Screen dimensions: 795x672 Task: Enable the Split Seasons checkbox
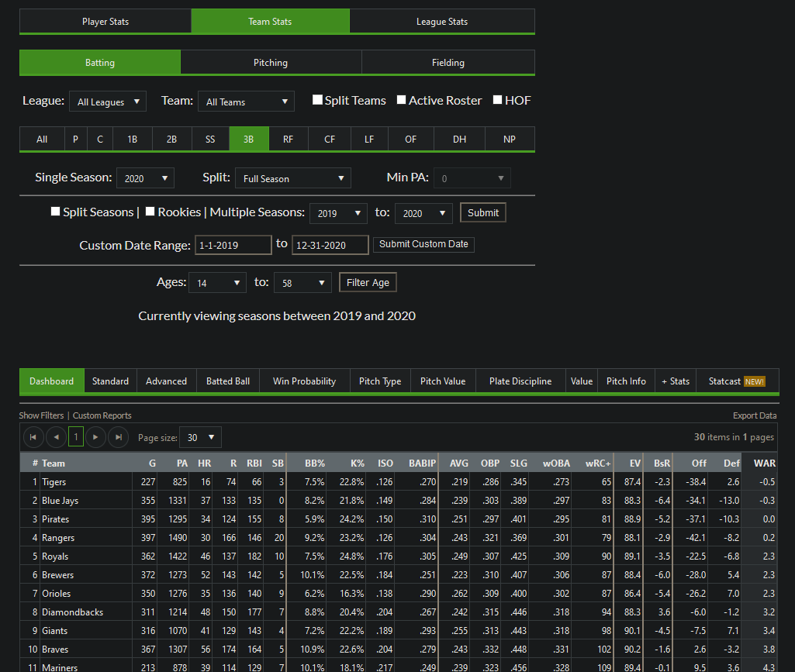(x=55, y=212)
